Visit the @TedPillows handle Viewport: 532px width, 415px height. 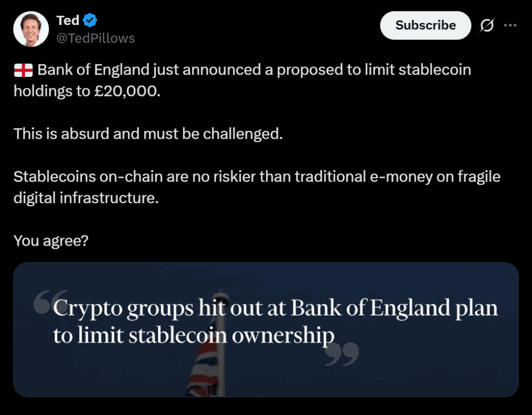pyautogui.click(x=95, y=38)
